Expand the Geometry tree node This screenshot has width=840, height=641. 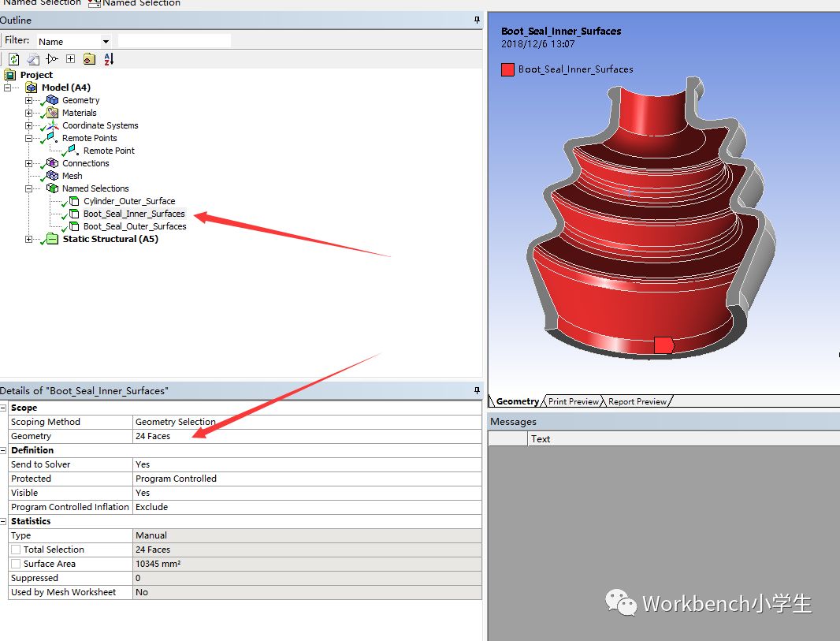[x=29, y=100]
